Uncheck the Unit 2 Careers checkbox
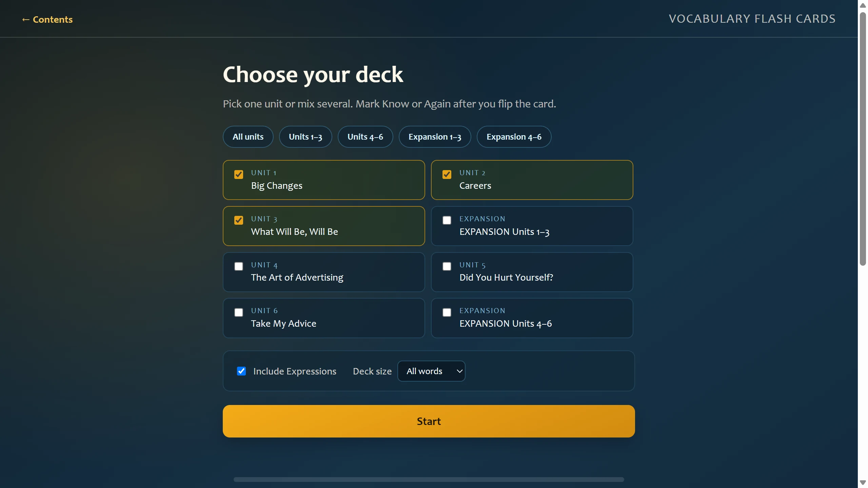 447,175
